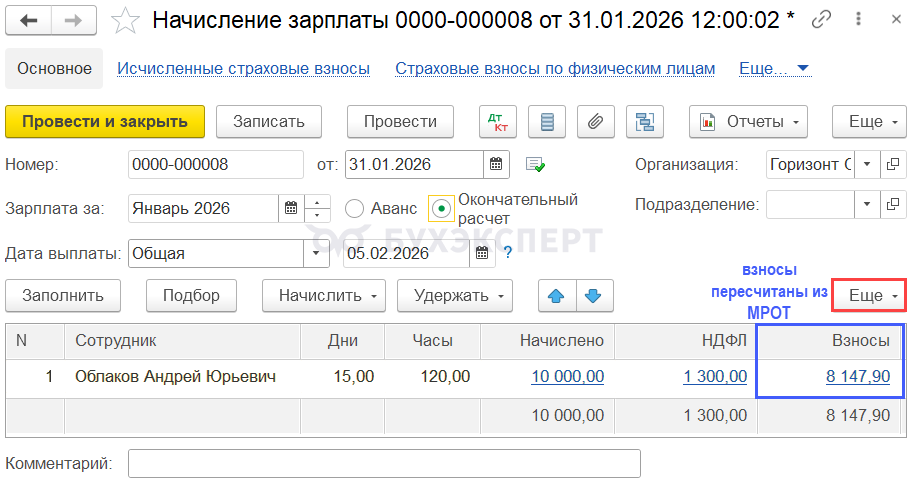Switch to Исчисленные страховые взносы tab
The image size is (908, 481).
[x=244, y=69]
